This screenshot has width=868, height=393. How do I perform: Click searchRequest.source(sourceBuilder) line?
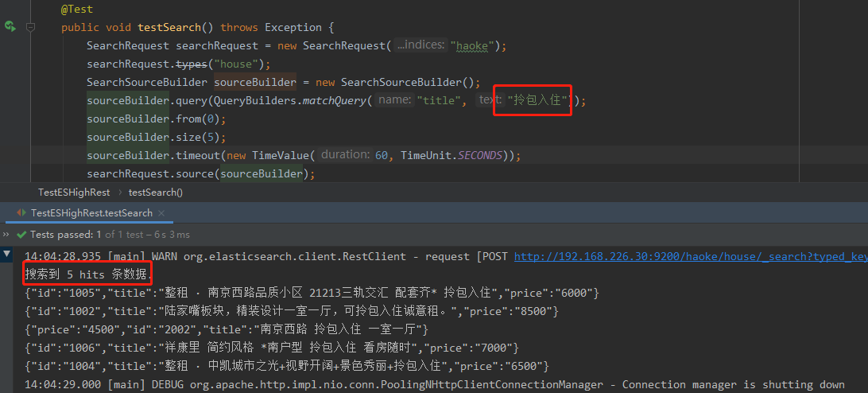201,173
